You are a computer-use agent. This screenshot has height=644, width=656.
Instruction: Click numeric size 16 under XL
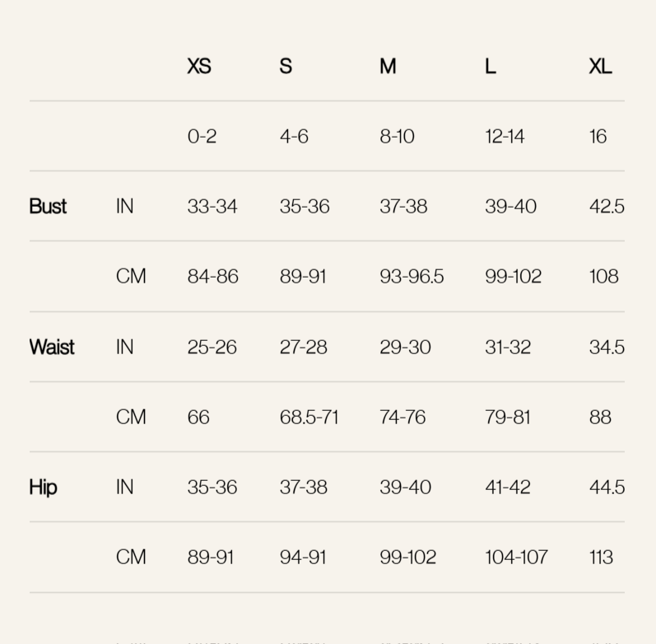[x=598, y=137]
